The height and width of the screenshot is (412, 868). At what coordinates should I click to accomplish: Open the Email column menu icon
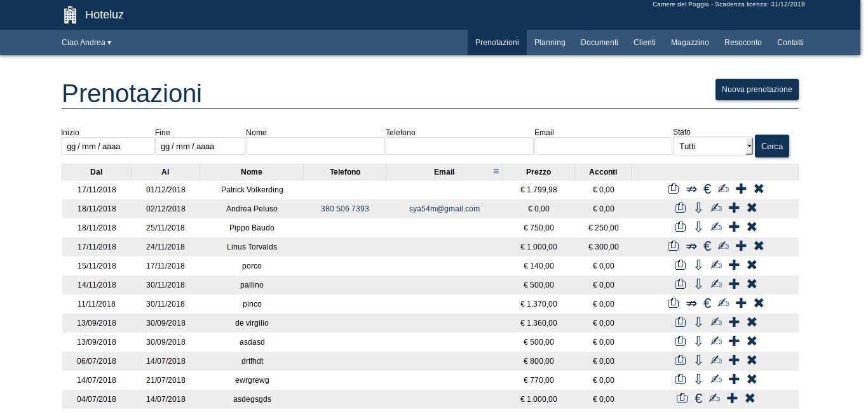[x=496, y=171]
